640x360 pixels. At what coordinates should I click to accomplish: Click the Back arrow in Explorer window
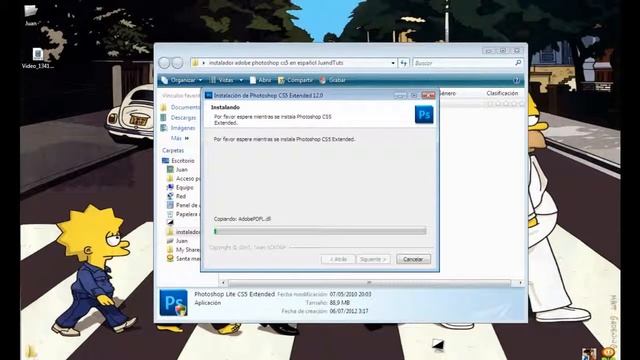pyautogui.click(x=164, y=63)
